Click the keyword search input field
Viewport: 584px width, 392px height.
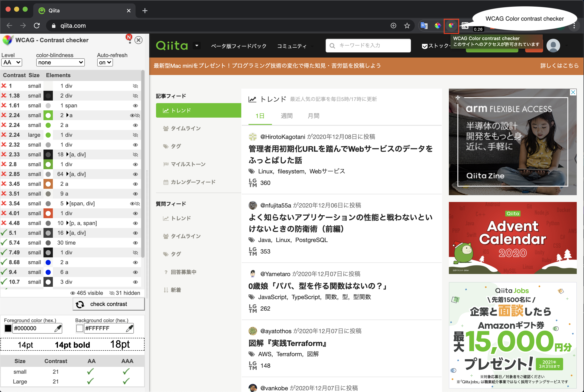coord(368,46)
